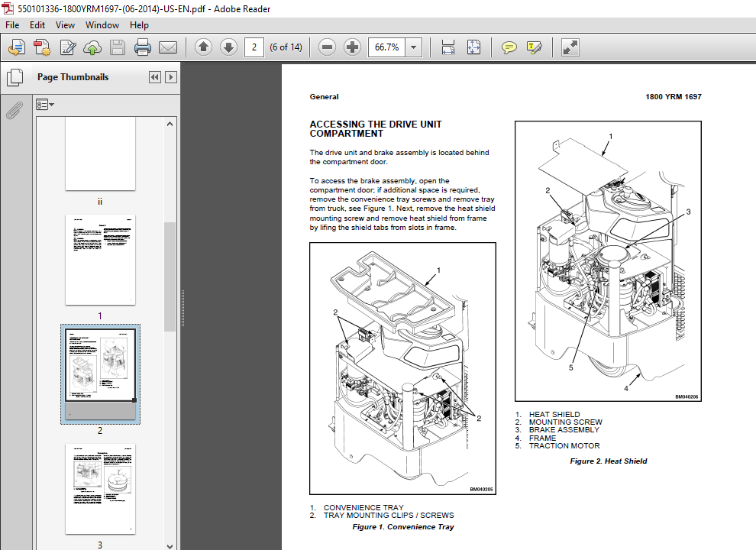Click legend text 'TRACTION MOTOR'
Screen dimensions: 756x550
click(564, 446)
